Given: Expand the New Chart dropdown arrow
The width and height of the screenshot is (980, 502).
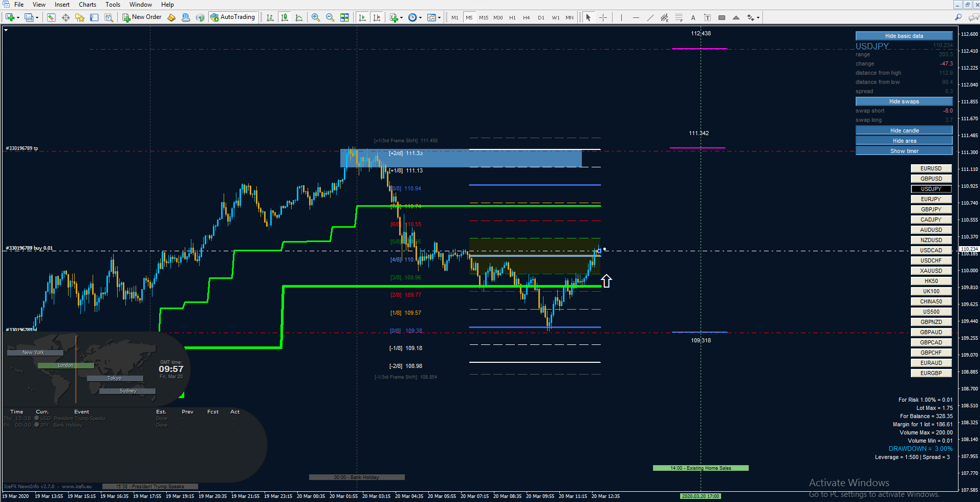Looking at the screenshot, I should tap(18, 18).
